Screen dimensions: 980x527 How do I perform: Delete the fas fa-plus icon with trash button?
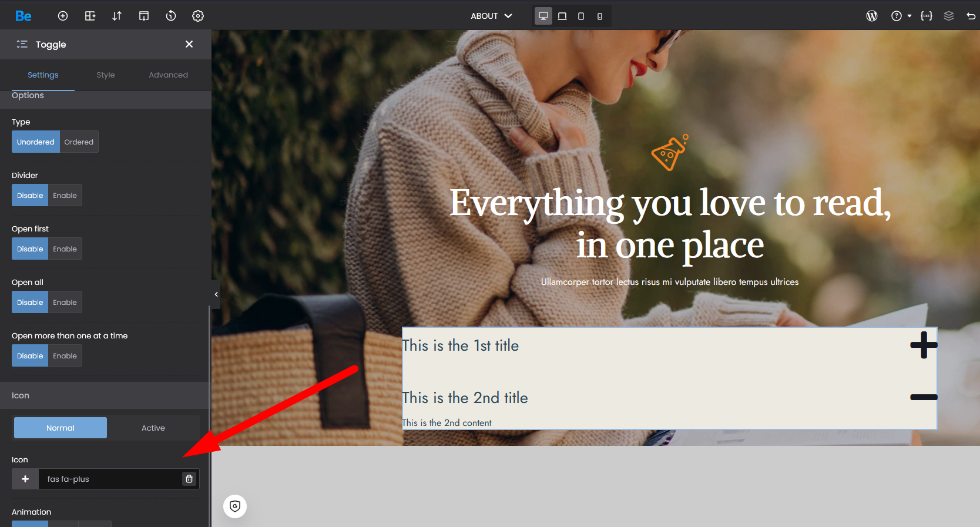189,479
